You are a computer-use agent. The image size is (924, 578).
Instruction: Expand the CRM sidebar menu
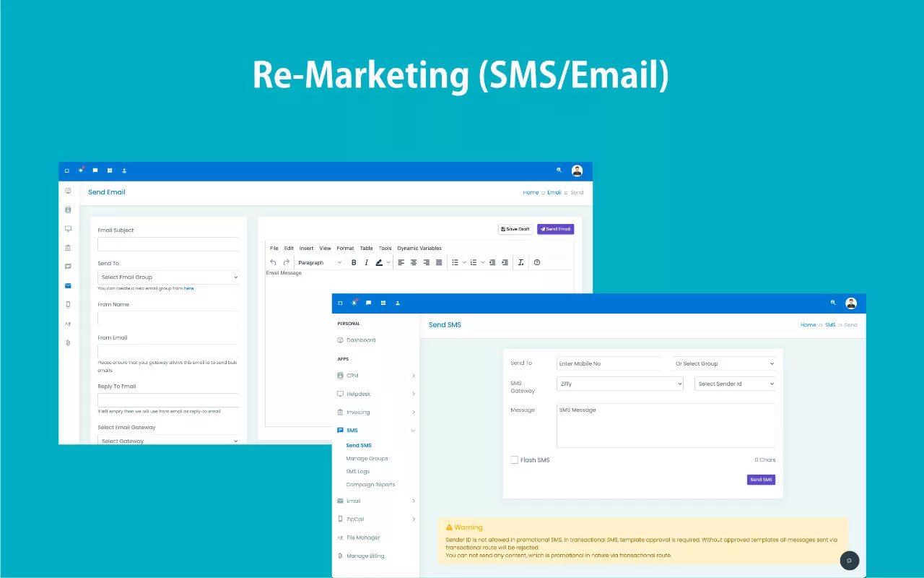(375, 376)
